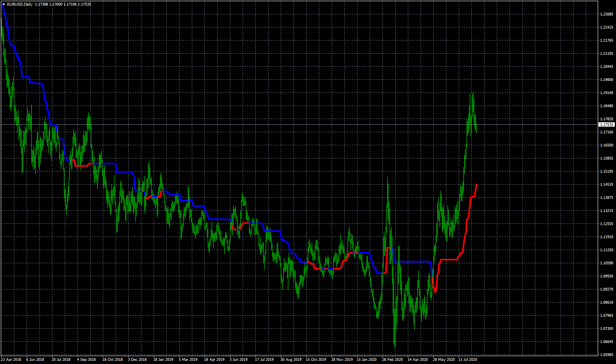Click the 1.09930 price axis label
616x364 pixels.
point(606,276)
